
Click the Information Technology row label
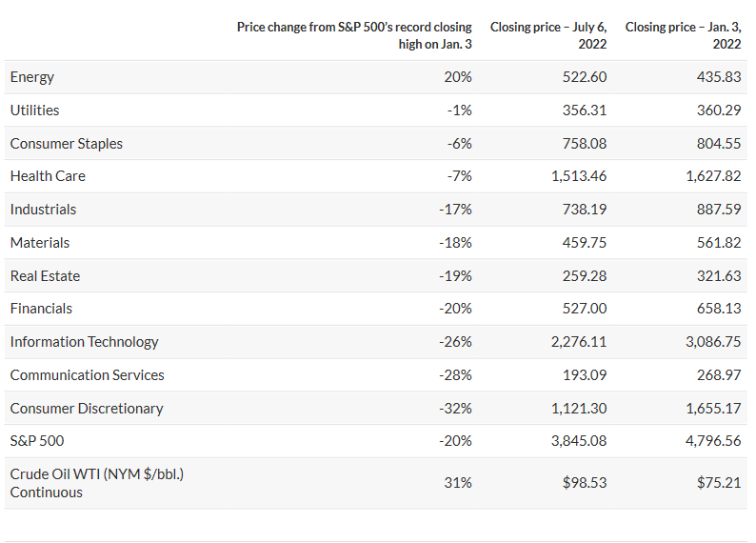(x=84, y=342)
